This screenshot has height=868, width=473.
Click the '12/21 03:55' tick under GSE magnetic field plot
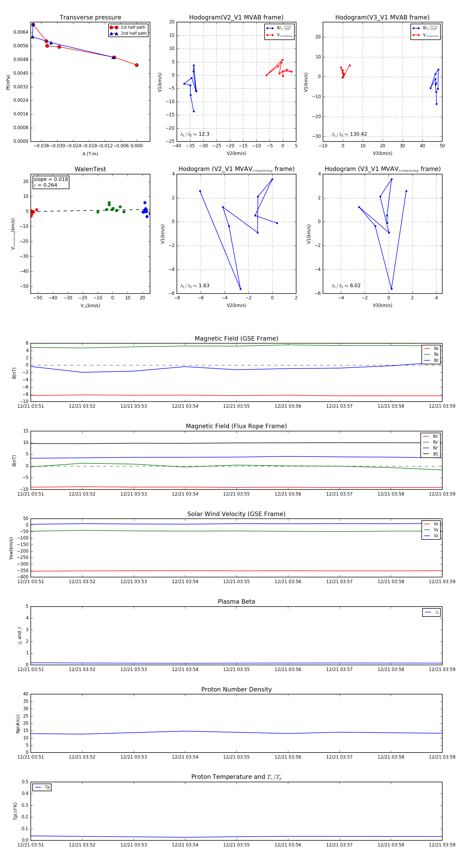point(236,406)
